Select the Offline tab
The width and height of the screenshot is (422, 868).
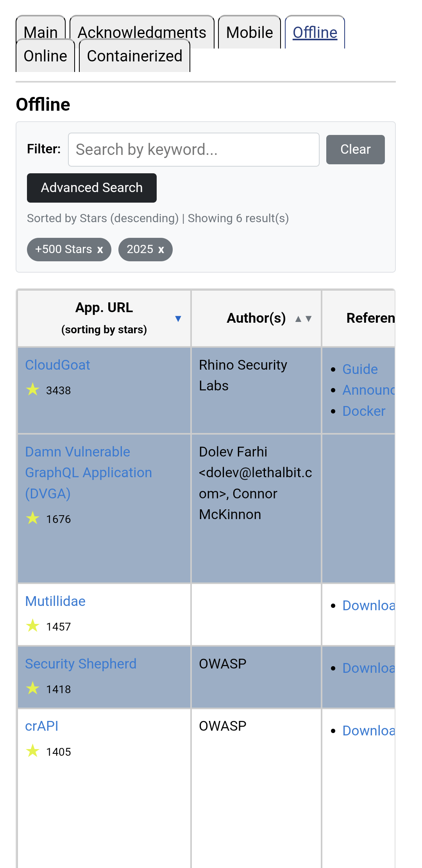click(x=315, y=32)
